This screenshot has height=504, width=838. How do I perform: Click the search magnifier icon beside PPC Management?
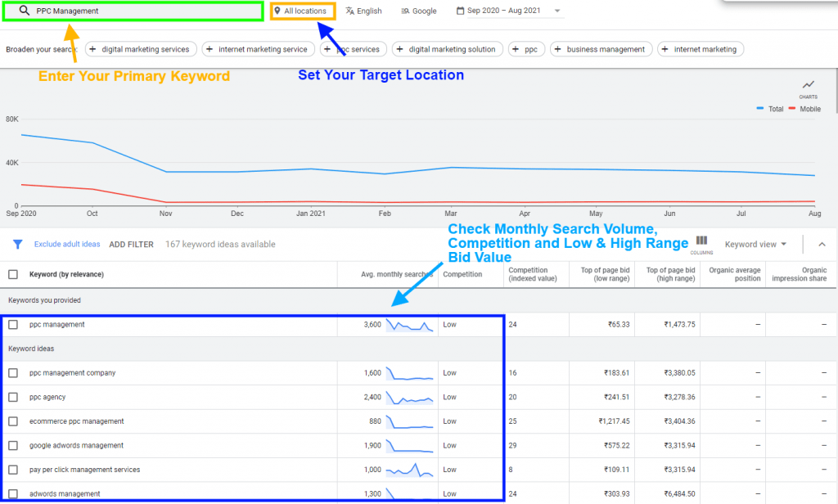25,11
